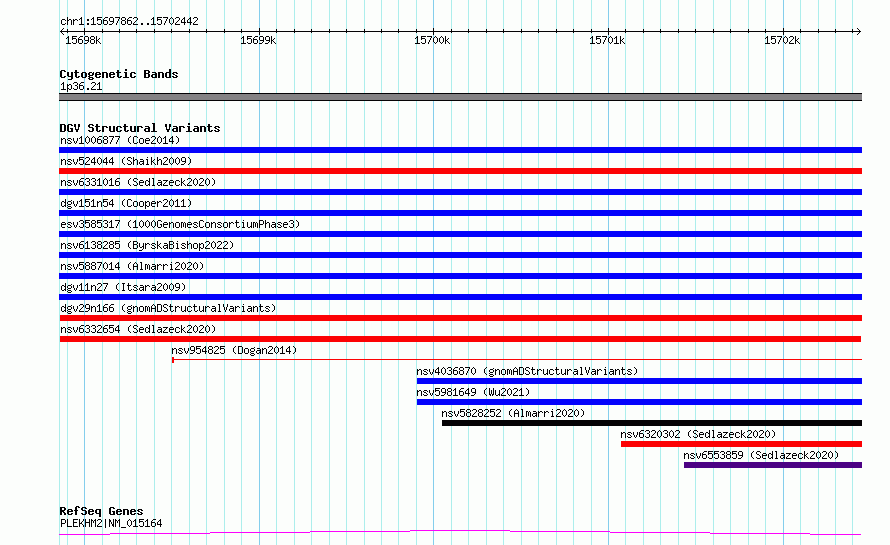Open the nsv1006877 (Coe2014) label

pos(120,140)
